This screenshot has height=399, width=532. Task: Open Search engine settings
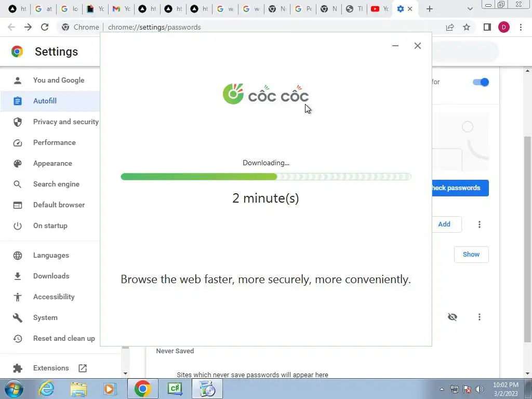coord(56,184)
